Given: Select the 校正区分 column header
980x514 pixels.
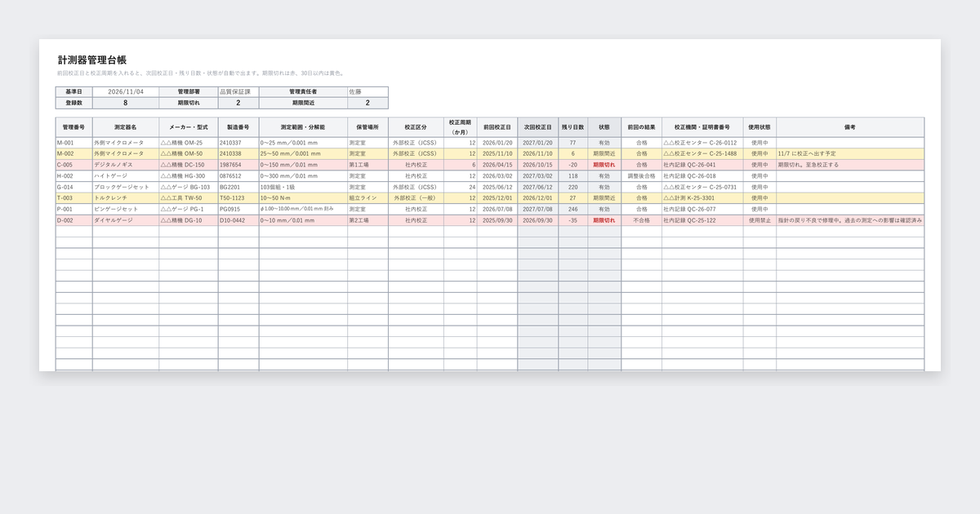Looking at the screenshot, I should 416,127.
